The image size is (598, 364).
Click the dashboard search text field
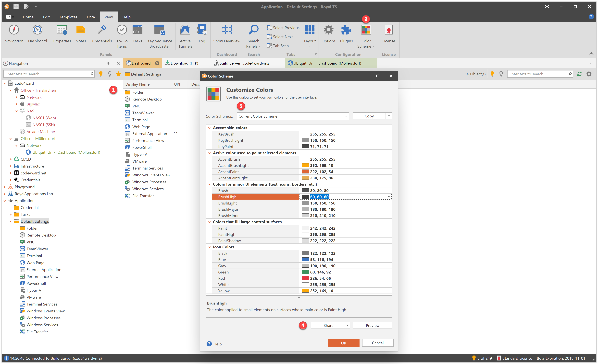coord(540,74)
